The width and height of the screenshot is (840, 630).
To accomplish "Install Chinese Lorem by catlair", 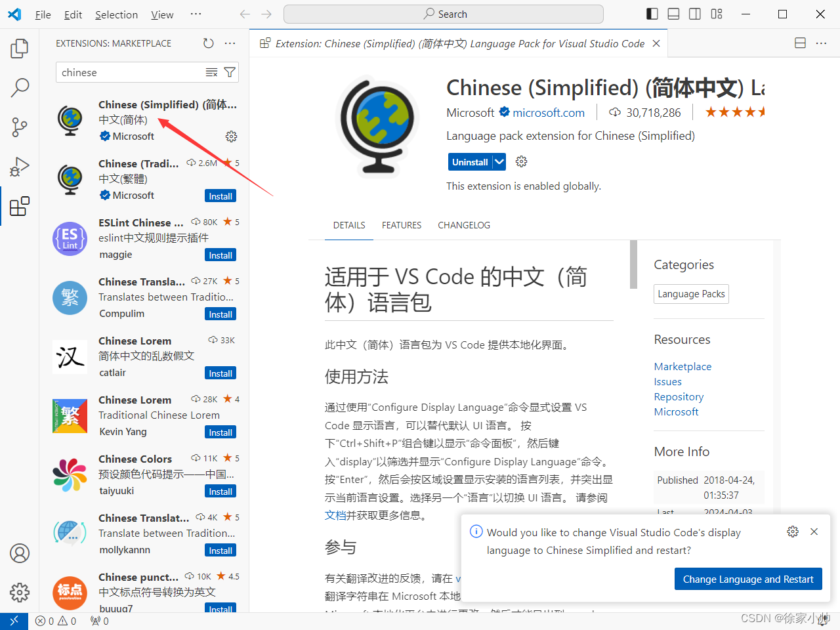I will (x=220, y=373).
